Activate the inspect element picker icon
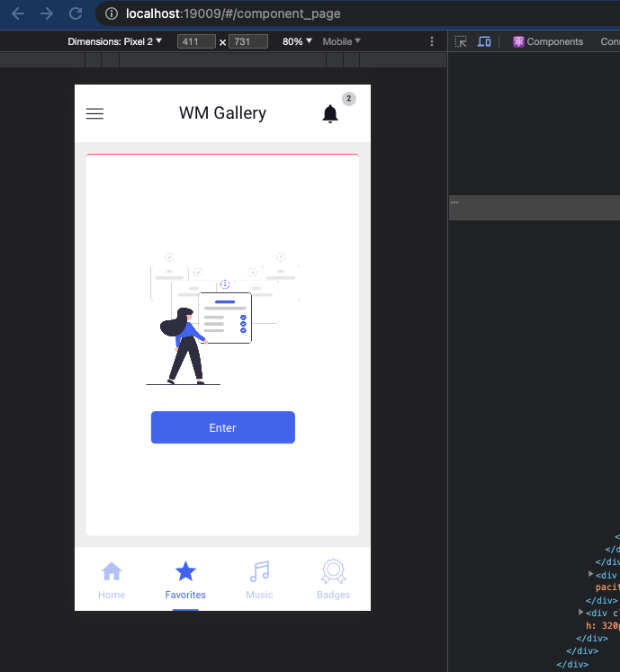Image resolution: width=620 pixels, height=672 pixels. point(461,41)
